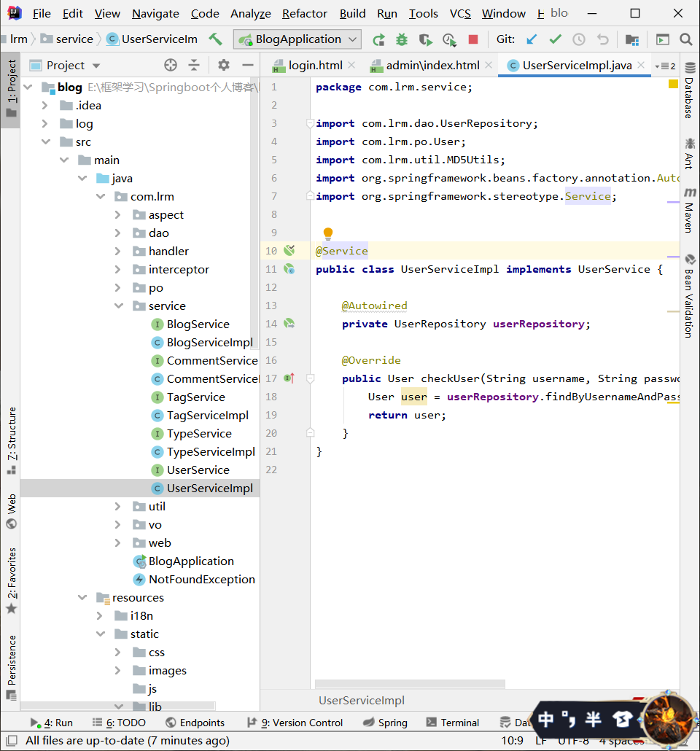Click yellow warning indicator at editor top
The width and height of the screenshot is (700, 751).
click(673, 85)
